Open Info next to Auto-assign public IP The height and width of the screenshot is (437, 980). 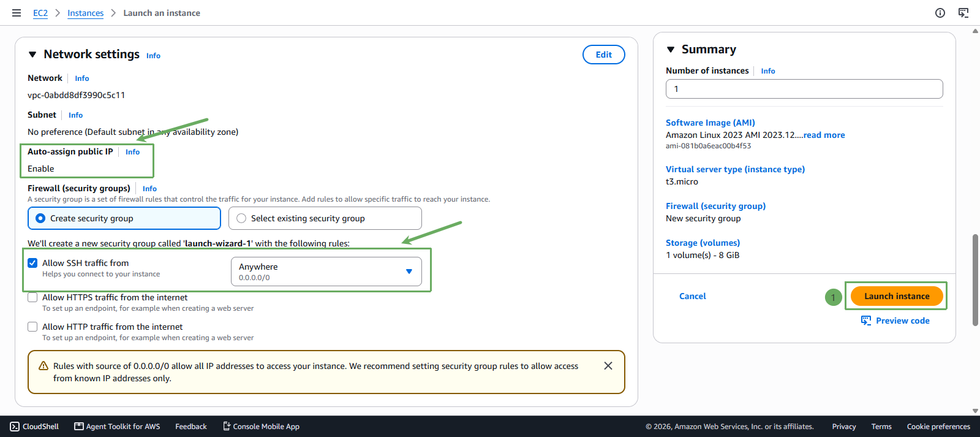coord(133,152)
